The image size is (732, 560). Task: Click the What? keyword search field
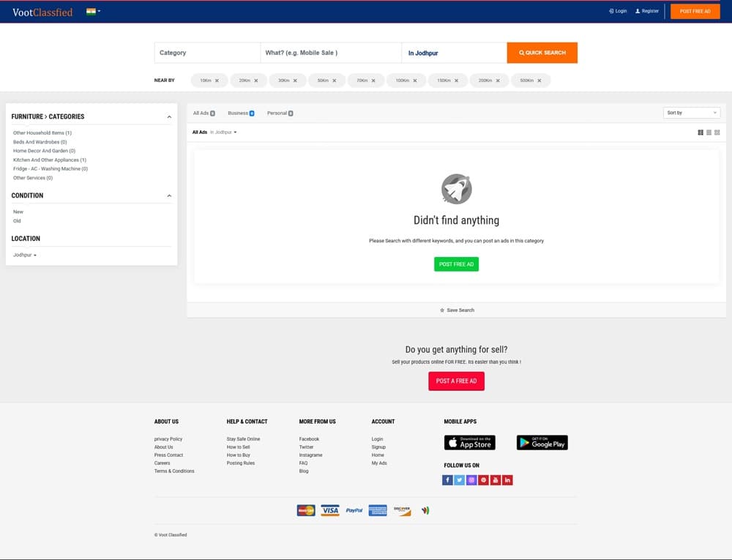tap(330, 53)
